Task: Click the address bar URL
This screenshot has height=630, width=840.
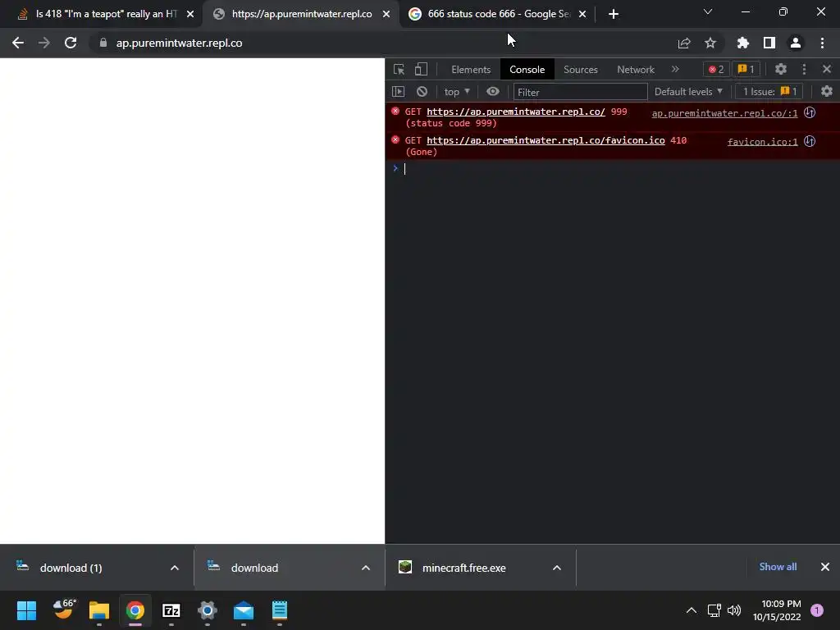Action: pos(179,43)
